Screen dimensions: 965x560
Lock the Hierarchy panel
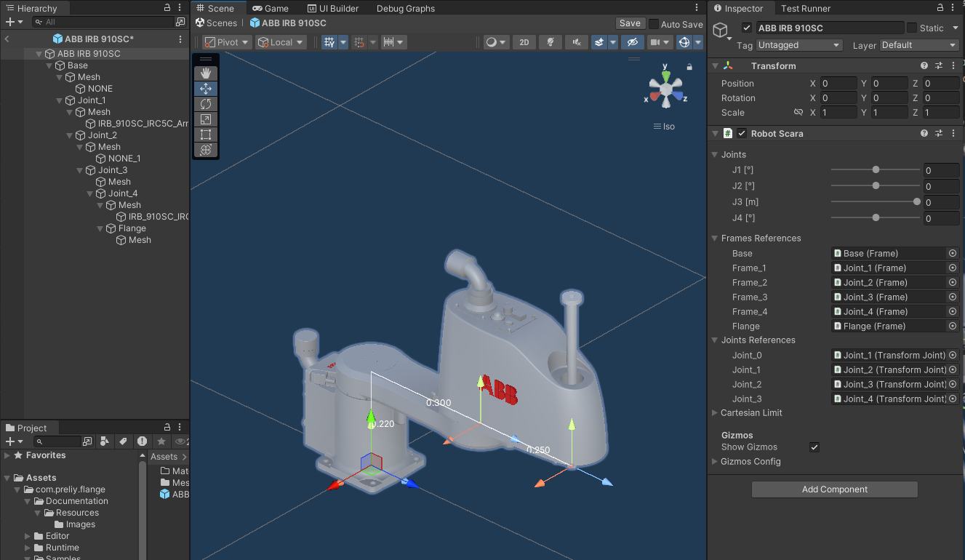(167, 8)
